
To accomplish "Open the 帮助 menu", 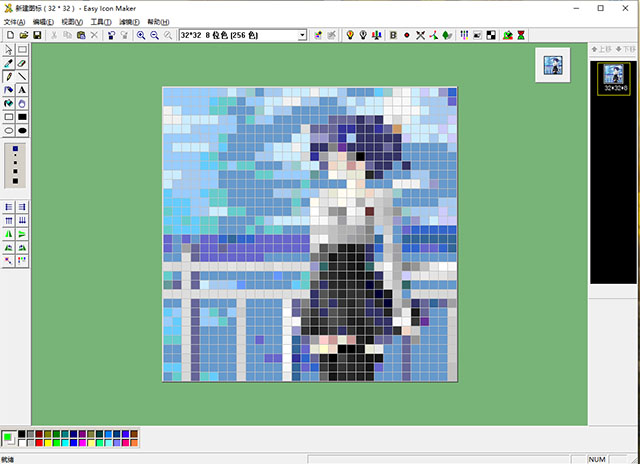I will point(158,22).
